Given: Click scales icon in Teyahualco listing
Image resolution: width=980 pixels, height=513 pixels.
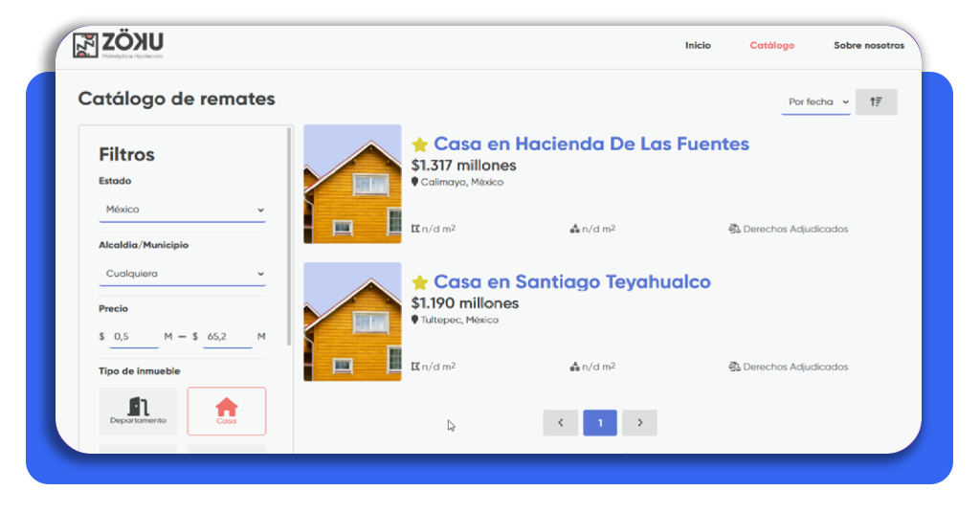Looking at the screenshot, I should point(734,367).
